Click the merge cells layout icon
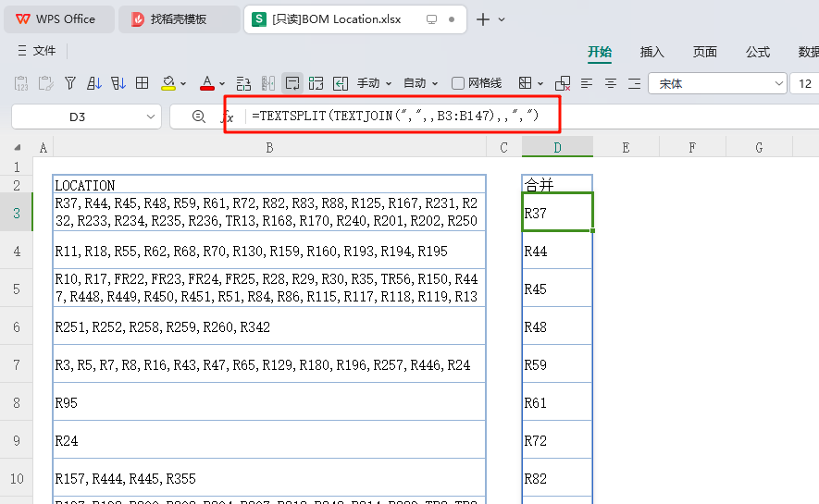The height and width of the screenshot is (504, 819). pyautogui.click(x=316, y=83)
